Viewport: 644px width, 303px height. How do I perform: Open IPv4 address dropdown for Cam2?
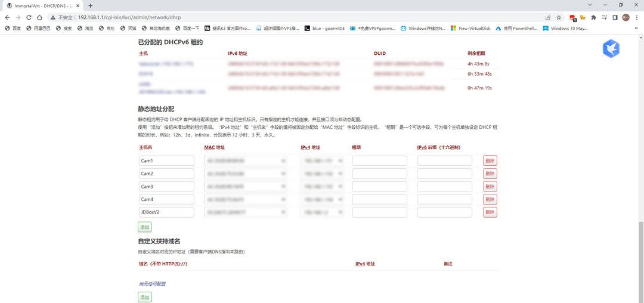click(x=323, y=174)
